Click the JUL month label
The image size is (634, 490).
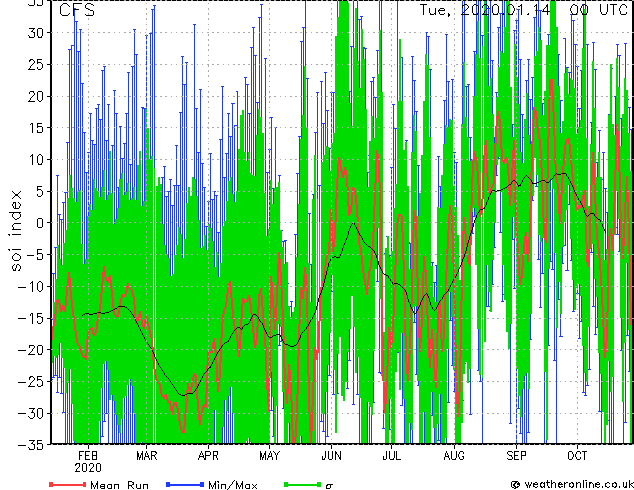point(392,456)
